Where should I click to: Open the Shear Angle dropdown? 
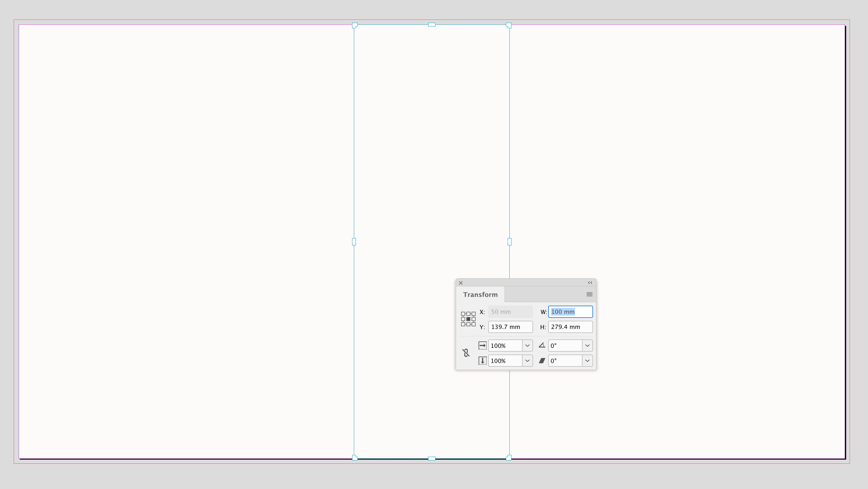[587, 361]
